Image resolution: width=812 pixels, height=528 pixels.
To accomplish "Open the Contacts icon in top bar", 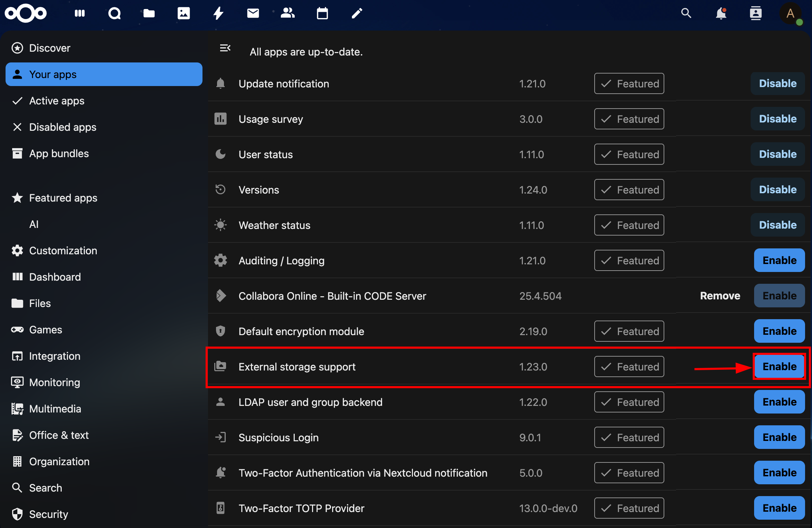I will 288,14.
